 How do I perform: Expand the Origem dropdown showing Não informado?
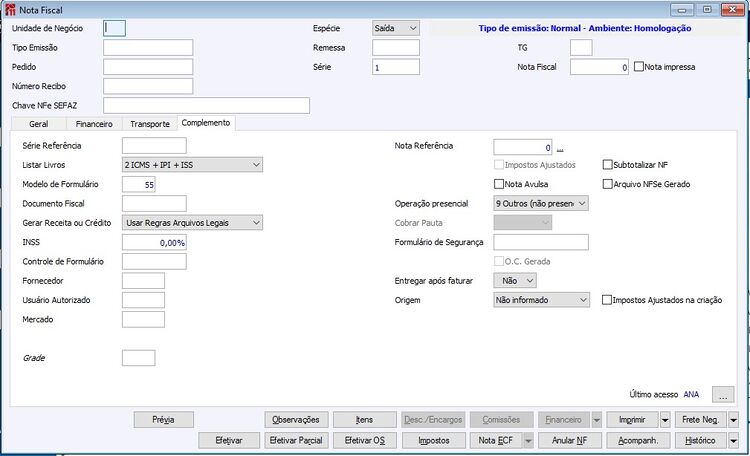(541, 300)
